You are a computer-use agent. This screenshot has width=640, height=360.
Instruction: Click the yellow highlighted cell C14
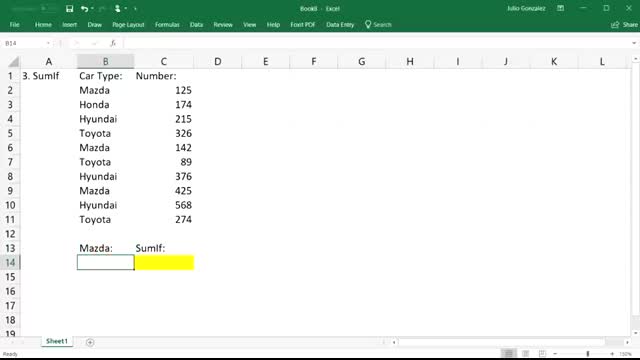[164, 262]
